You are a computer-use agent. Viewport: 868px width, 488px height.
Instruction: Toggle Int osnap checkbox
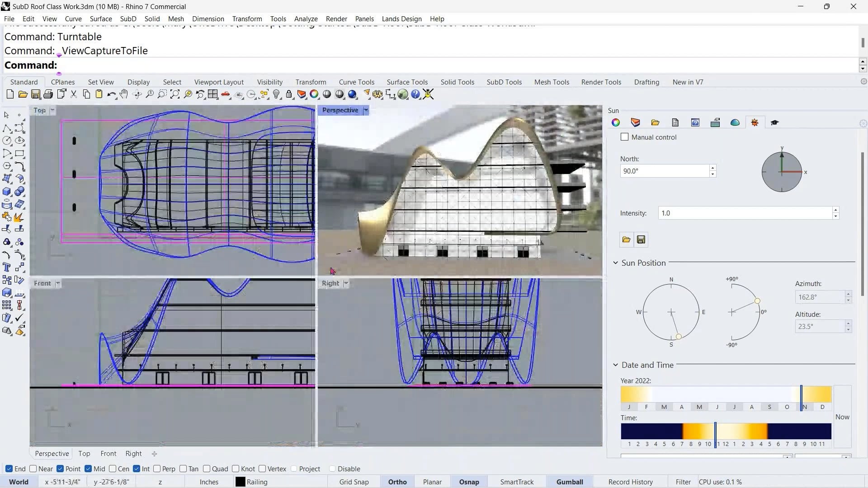click(x=137, y=469)
